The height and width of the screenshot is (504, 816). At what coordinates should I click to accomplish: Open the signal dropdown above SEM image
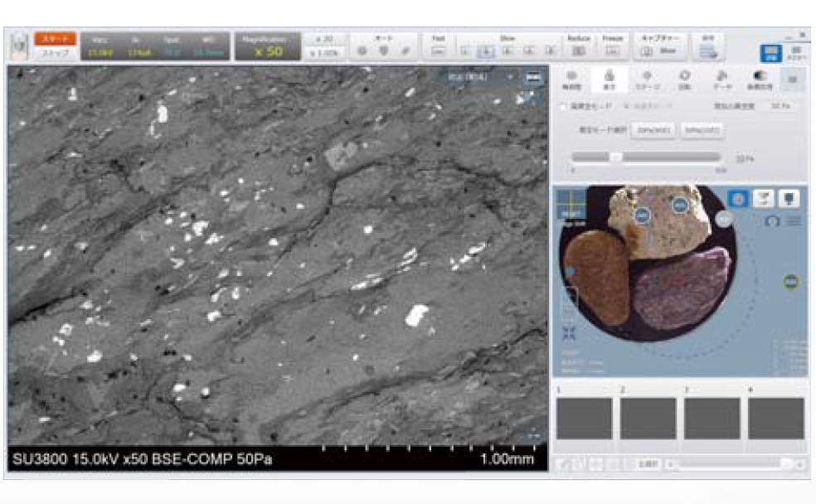click(x=481, y=77)
